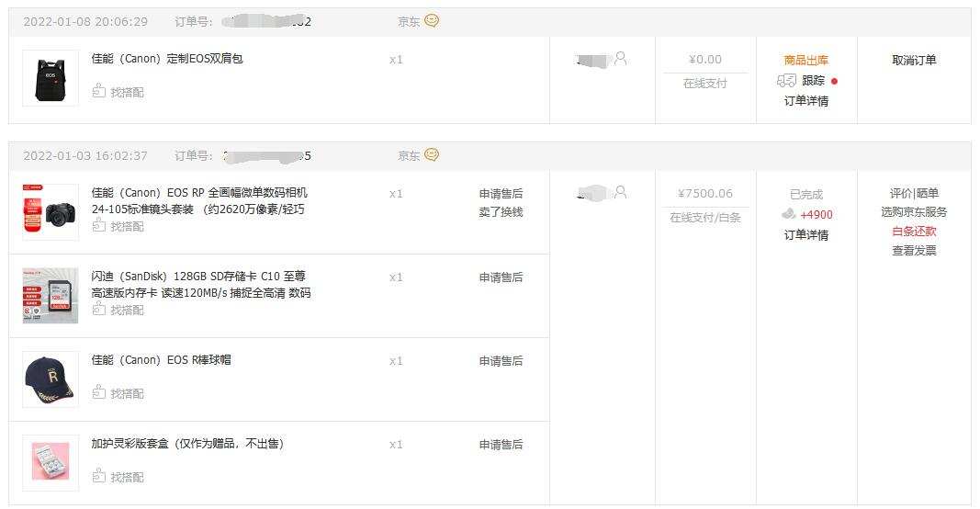Click the red 白条还款 link
This screenshot has height=509, width=980.
[914, 232]
